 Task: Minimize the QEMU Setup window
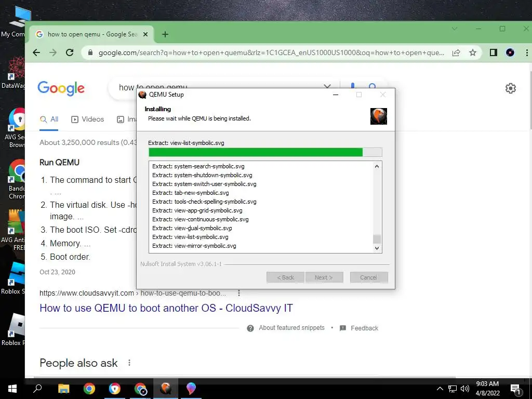pos(336,95)
